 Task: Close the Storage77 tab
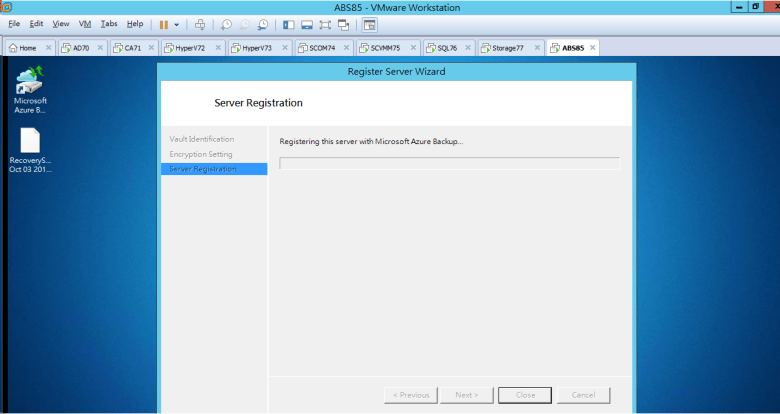click(538, 48)
